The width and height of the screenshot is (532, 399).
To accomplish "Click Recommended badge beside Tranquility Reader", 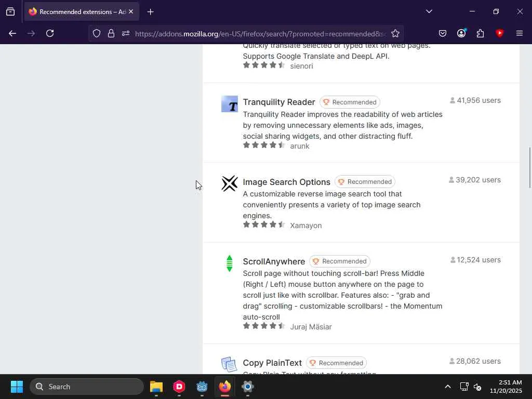I will coord(350,102).
